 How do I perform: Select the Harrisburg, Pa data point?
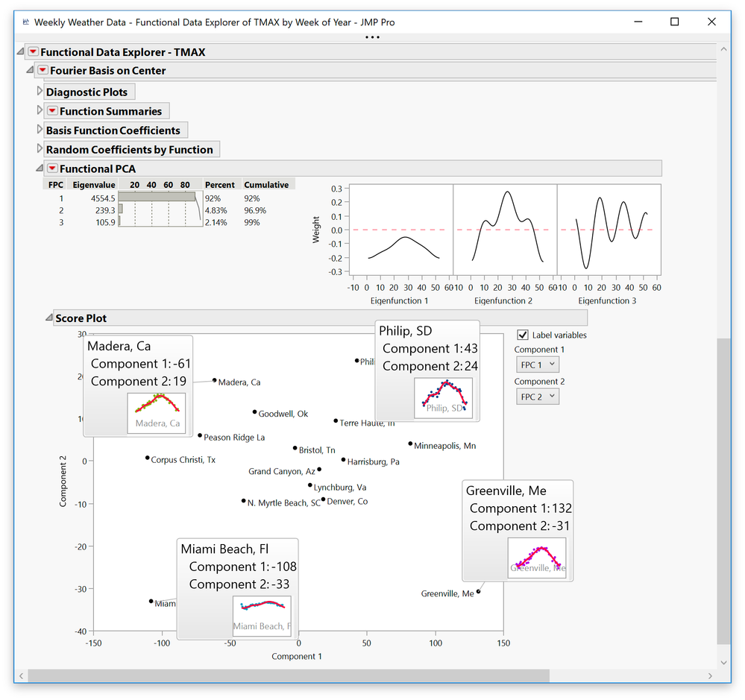[344, 460]
